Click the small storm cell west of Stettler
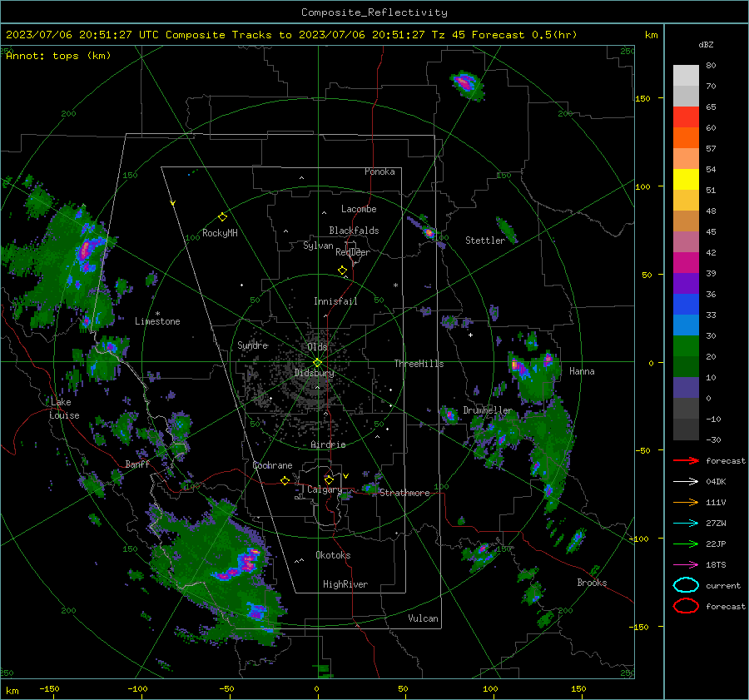 click(429, 233)
